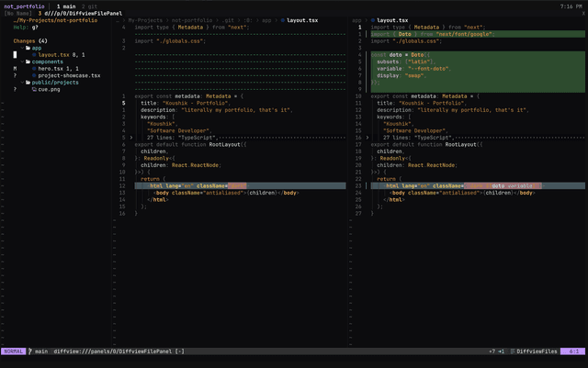Click the components folder icon
This screenshot has height=368, width=588.
click(29, 61)
